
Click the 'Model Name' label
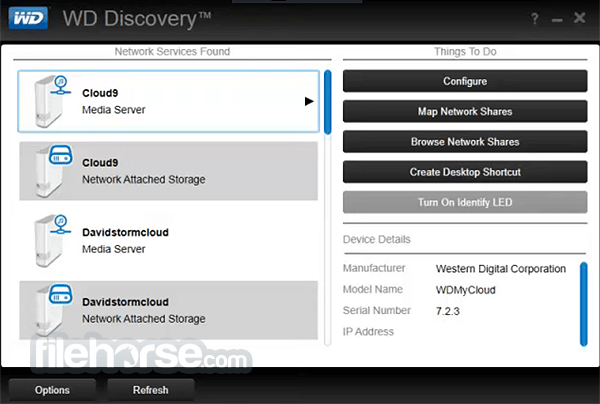tap(373, 289)
